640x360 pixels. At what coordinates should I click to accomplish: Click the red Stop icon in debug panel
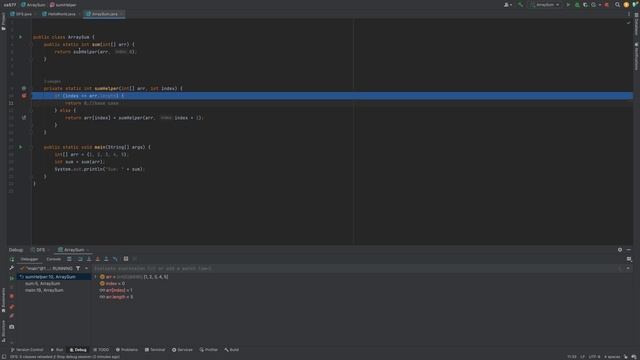[x=11, y=296]
